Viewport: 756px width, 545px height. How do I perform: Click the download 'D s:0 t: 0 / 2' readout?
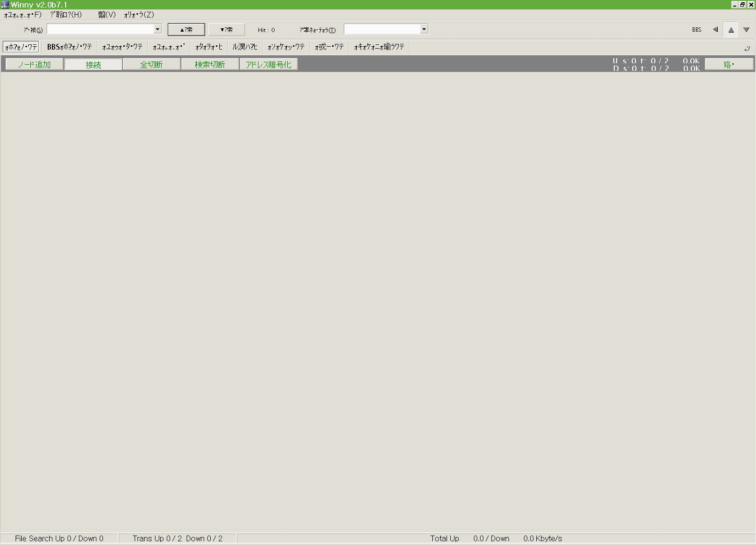(641, 68)
